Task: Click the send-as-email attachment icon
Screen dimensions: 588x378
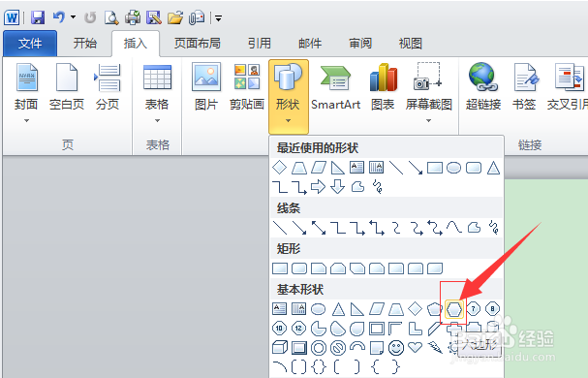Action: (197, 17)
